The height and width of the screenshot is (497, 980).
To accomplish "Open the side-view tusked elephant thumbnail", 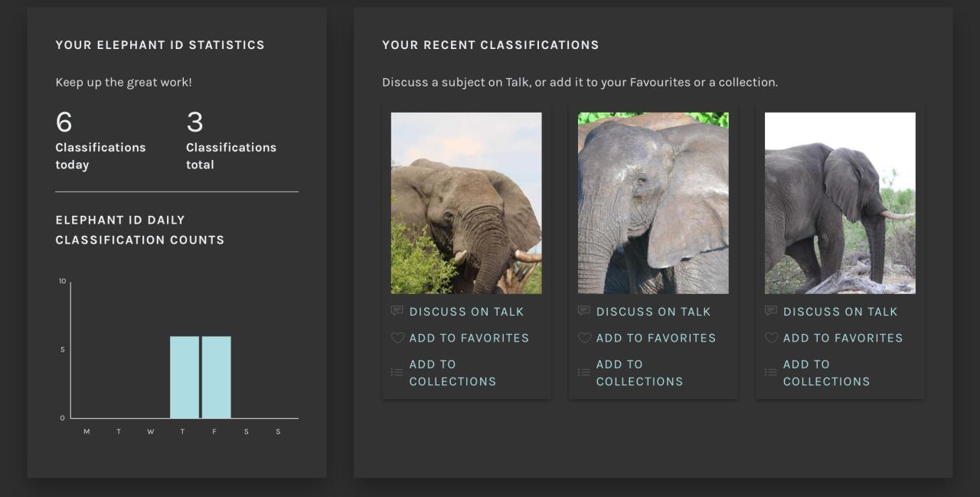I will click(x=840, y=203).
